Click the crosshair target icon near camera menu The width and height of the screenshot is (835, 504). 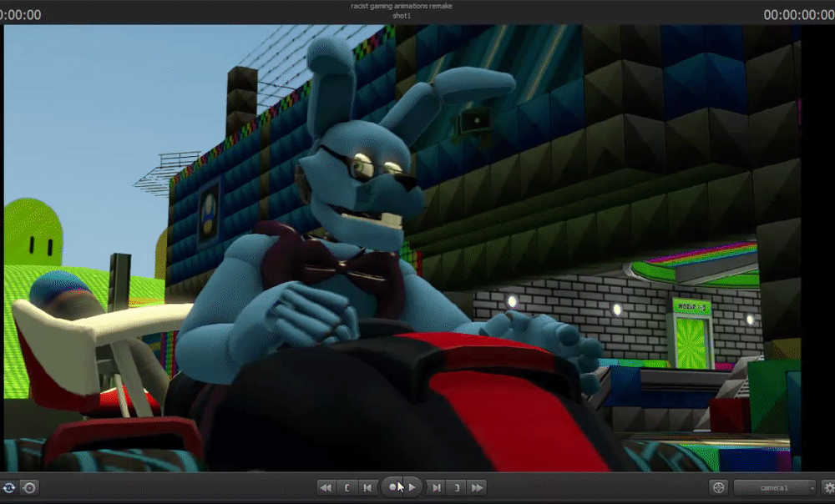coord(718,487)
